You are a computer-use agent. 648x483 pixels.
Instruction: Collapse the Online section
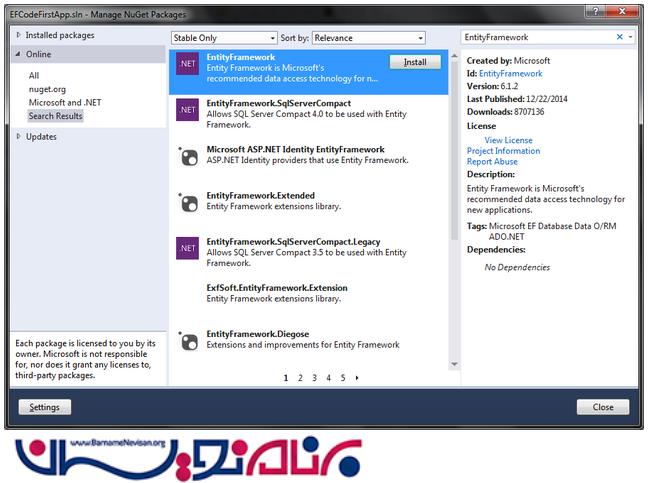point(18,54)
